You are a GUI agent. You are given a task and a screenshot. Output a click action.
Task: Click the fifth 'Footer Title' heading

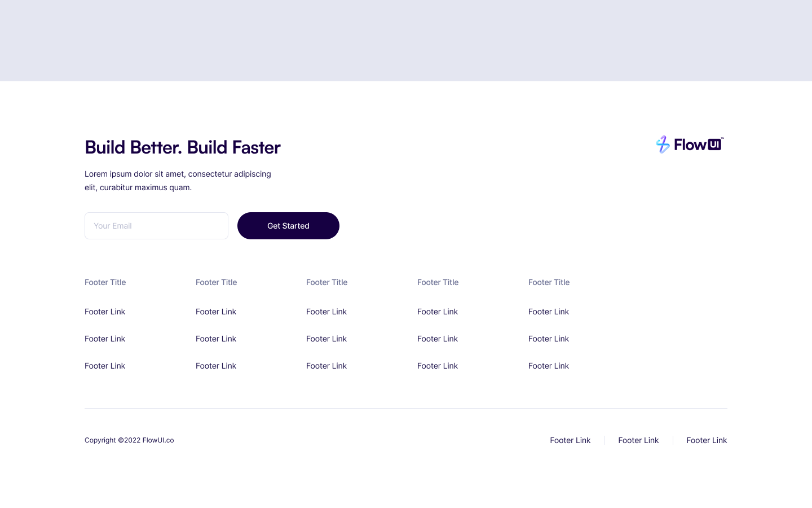(x=549, y=282)
